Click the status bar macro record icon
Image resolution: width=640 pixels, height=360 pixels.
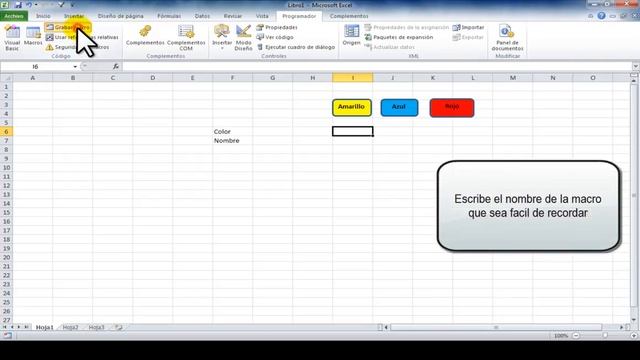coord(7,336)
